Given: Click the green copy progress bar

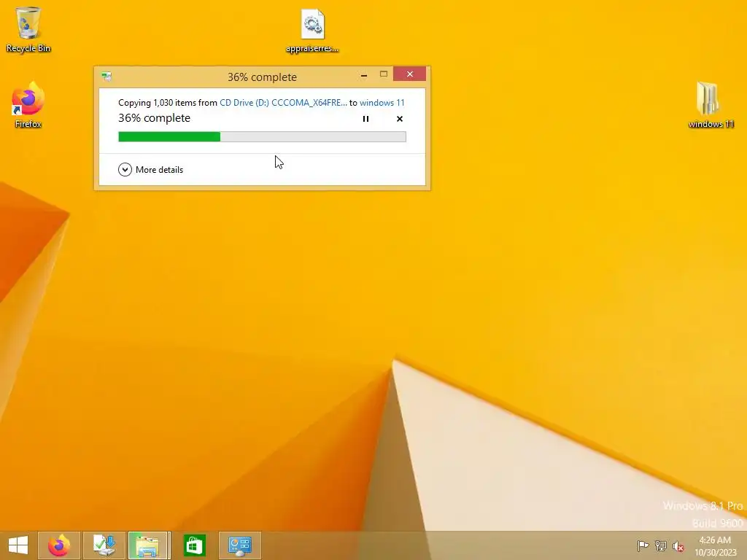Looking at the screenshot, I should pos(262,136).
